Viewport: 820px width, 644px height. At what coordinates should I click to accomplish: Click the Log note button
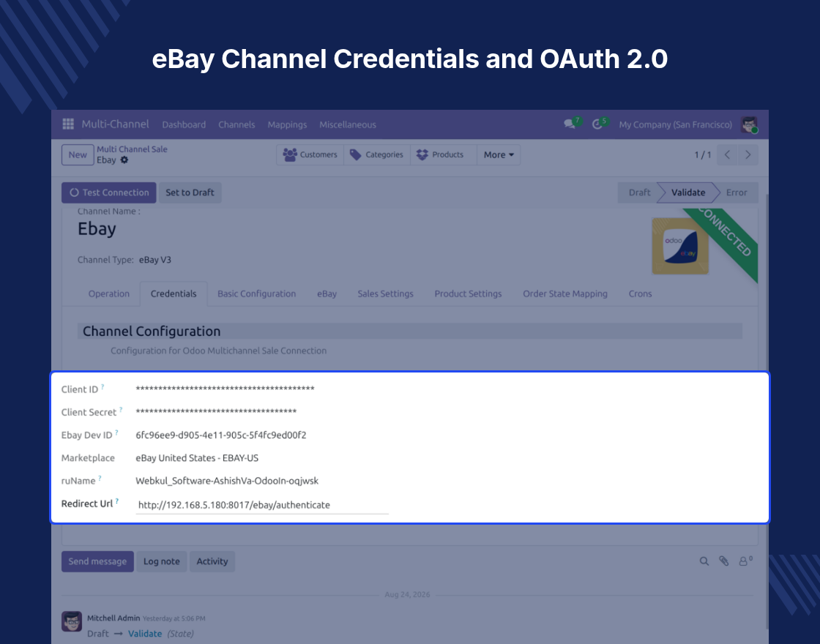(x=162, y=561)
